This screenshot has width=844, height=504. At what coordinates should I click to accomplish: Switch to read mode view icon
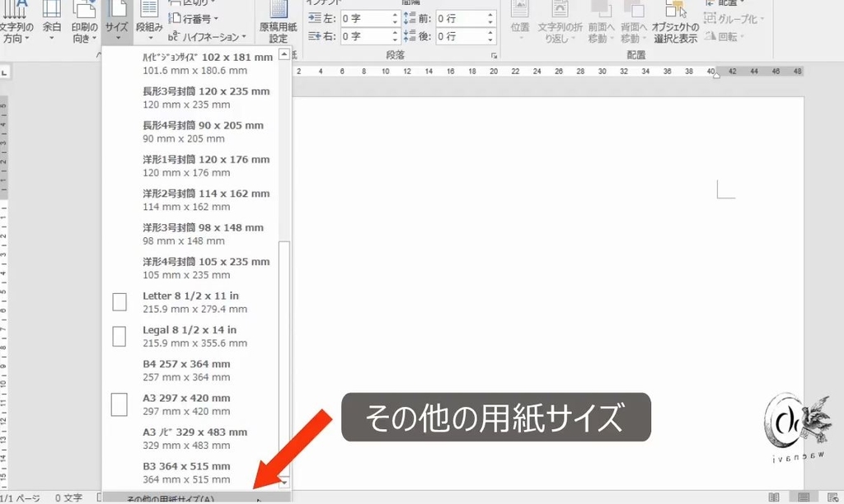click(x=774, y=497)
